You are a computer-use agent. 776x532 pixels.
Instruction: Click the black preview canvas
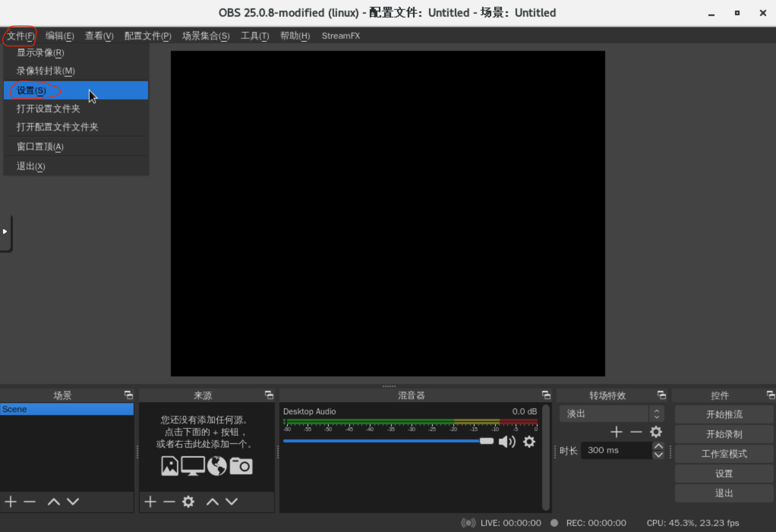click(388, 214)
